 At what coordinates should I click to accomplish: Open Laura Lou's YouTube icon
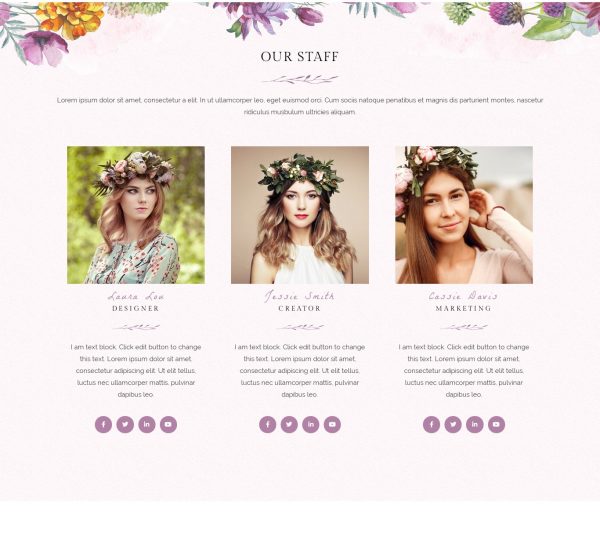coord(168,424)
